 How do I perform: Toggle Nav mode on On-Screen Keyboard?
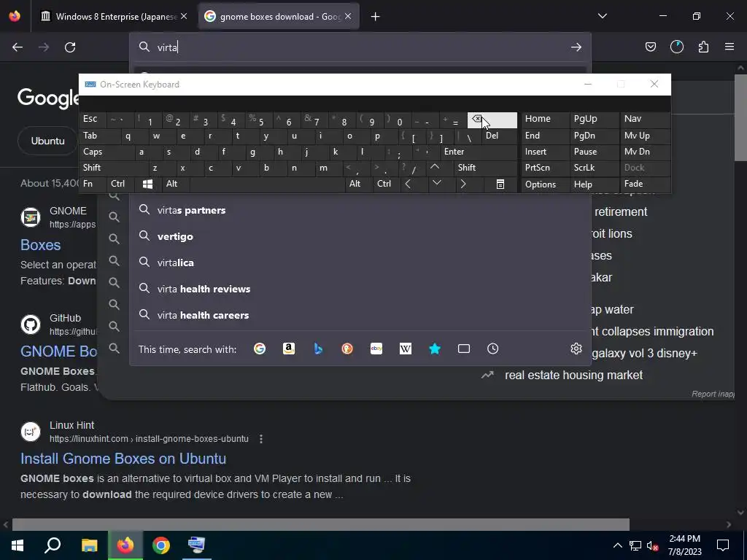point(646,119)
